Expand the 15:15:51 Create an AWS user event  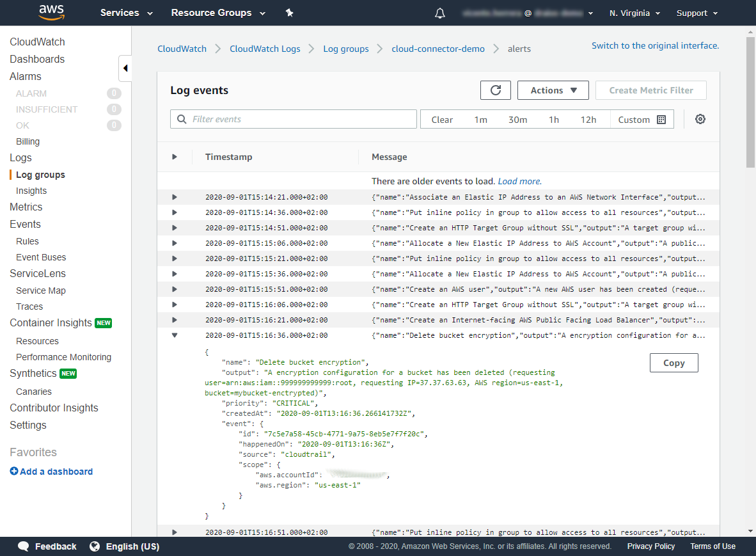(175, 289)
